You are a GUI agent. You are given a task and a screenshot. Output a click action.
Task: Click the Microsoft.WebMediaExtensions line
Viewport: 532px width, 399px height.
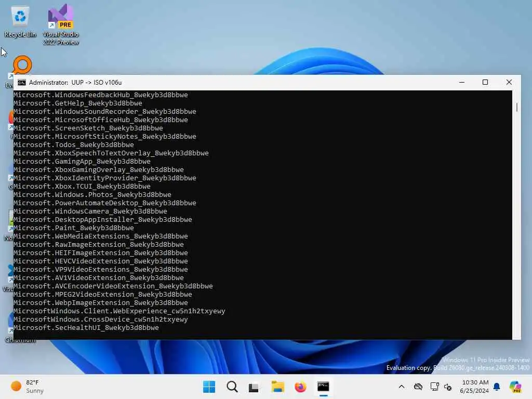click(x=101, y=236)
